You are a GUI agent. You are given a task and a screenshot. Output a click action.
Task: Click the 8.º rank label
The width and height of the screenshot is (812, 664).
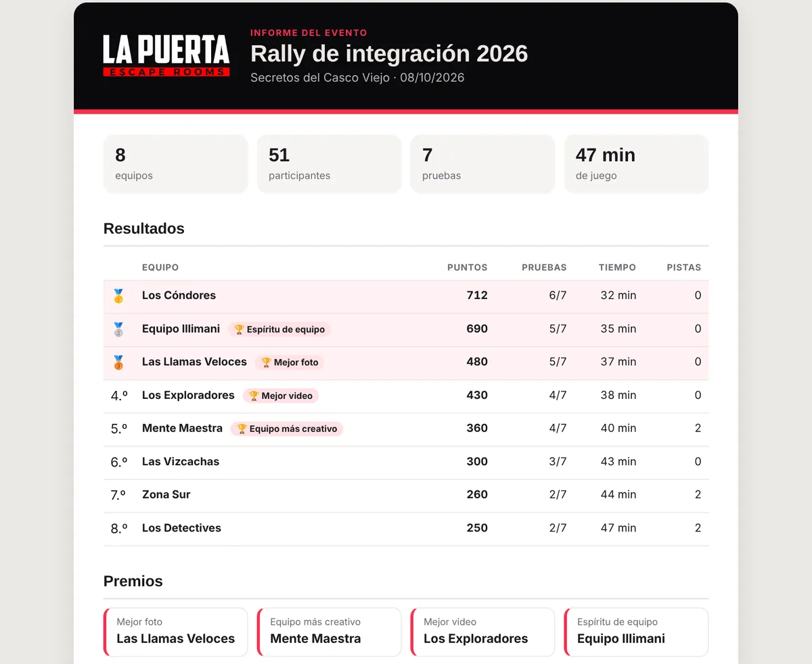pos(119,528)
